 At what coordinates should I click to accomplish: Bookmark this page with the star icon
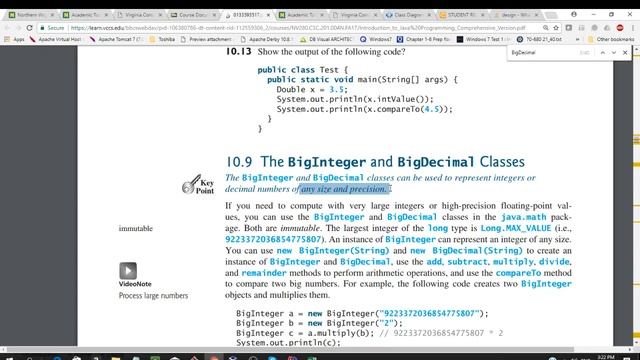(x=556, y=28)
